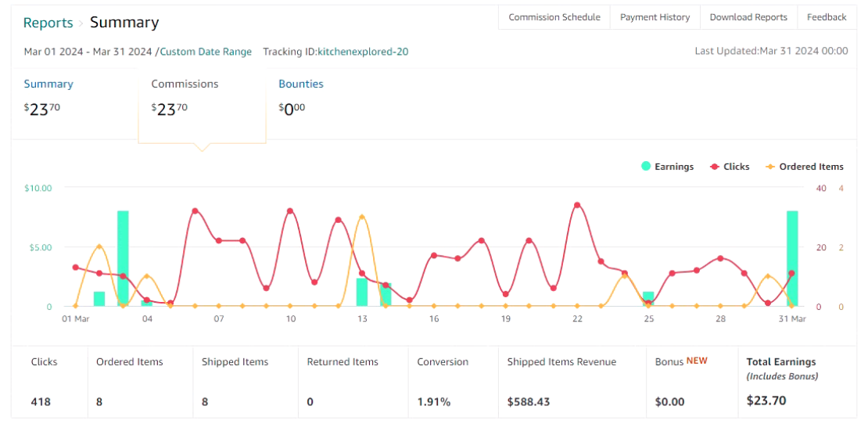Click the 16 Mar axis label
Image resolution: width=868 pixels, height=424 pixels.
pos(433,319)
